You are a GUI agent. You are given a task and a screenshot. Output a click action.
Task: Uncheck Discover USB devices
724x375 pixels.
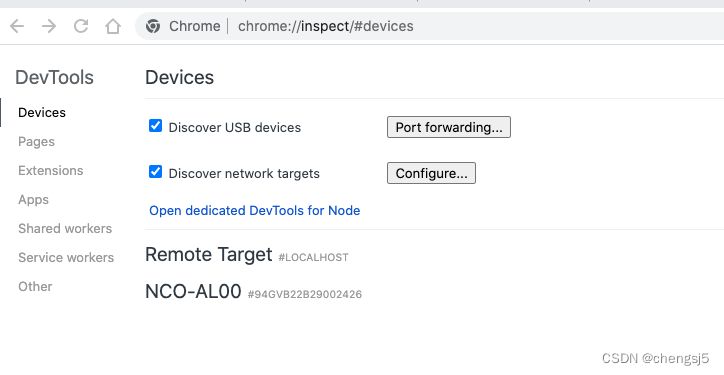click(x=156, y=126)
